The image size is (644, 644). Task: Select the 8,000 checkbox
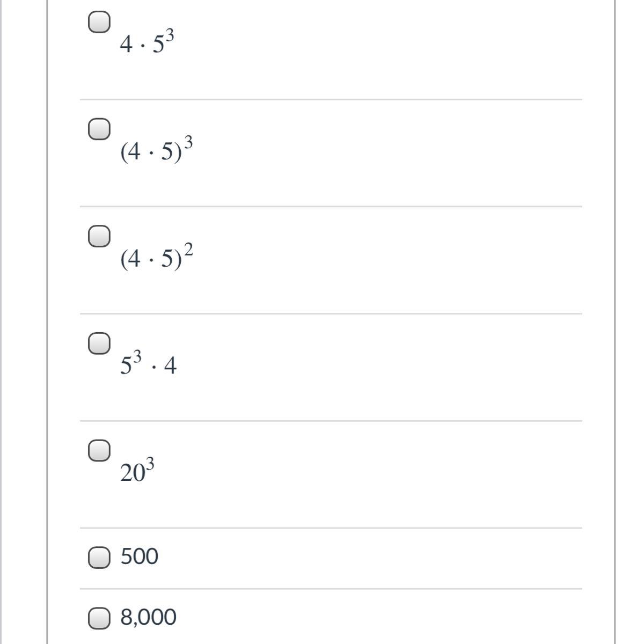[99, 618]
